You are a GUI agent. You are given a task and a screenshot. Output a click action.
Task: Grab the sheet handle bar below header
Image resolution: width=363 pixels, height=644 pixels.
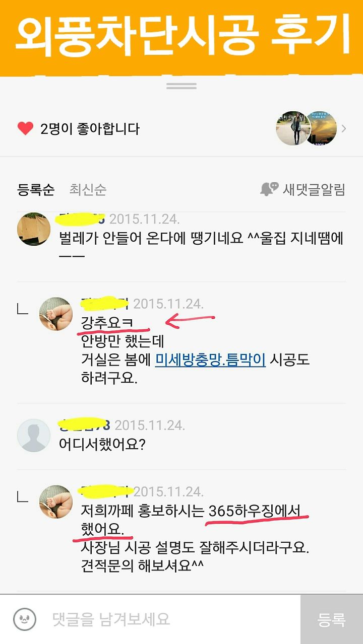click(x=181, y=86)
